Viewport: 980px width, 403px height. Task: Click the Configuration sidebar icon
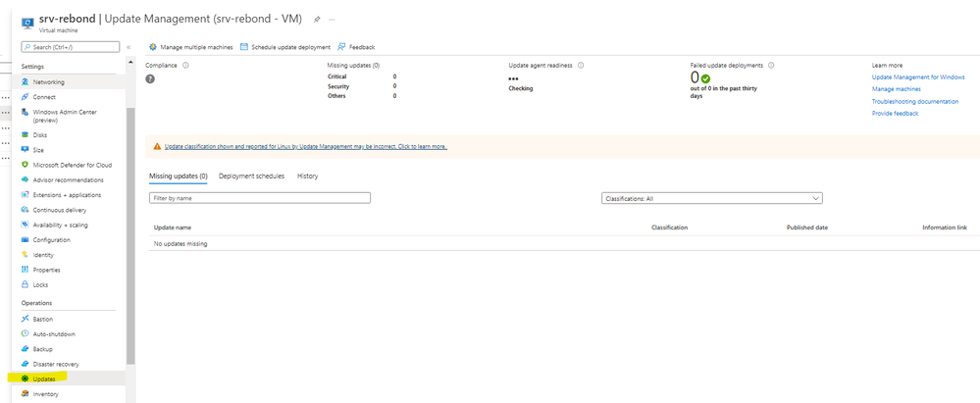[25, 240]
